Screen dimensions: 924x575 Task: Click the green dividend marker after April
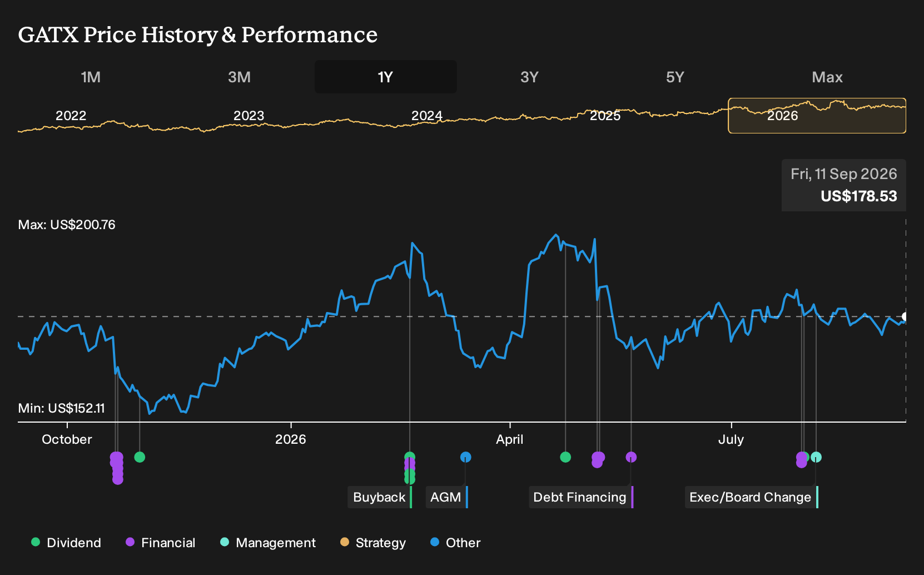(x=565, y=457)
